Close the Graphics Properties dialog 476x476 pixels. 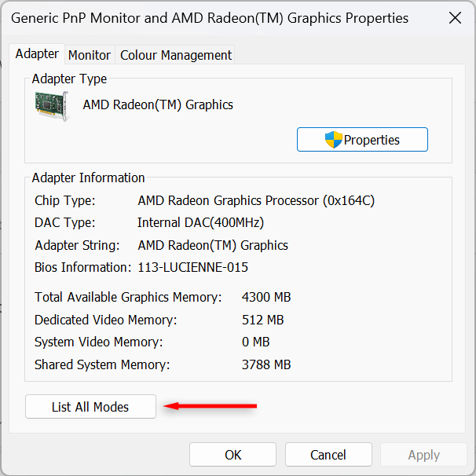click(x=454, y=17)
